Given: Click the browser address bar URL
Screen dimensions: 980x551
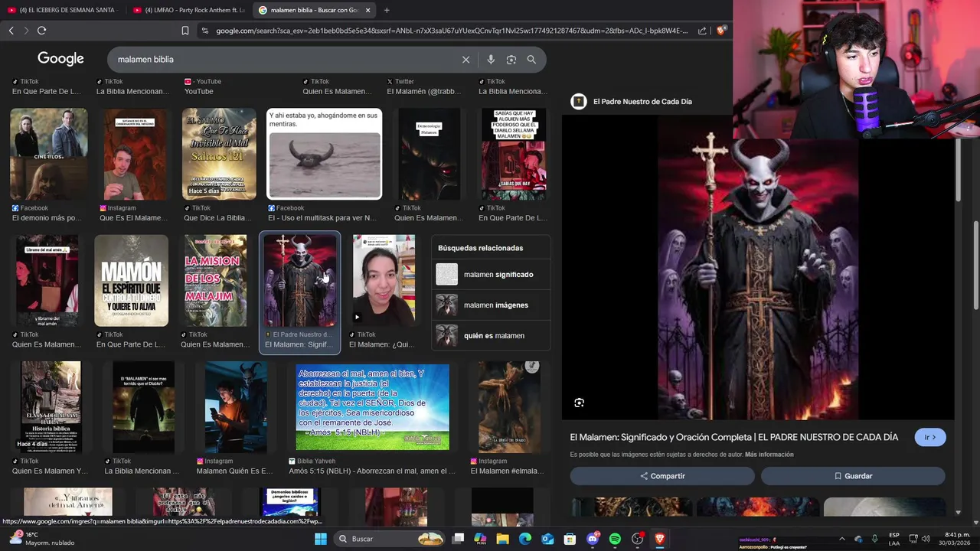Looking at the screenshot, I should click(x=452, y=31).
